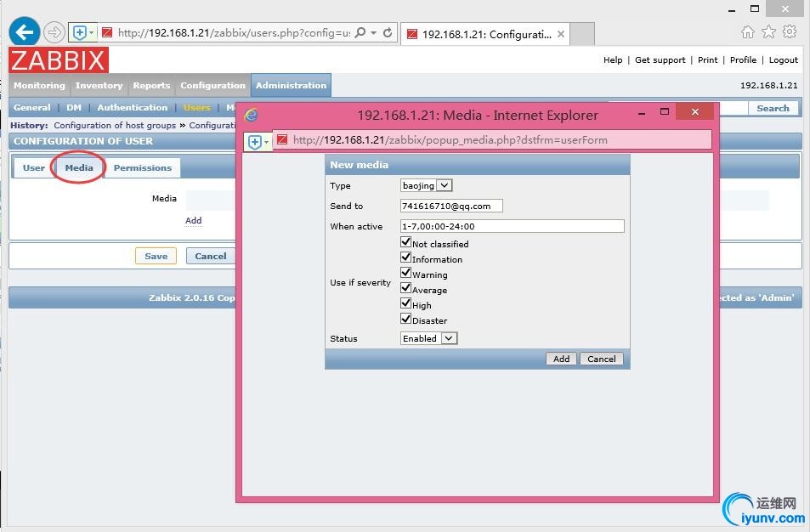
Task: Switch to the Media tab
Action: click(x=79, y=168)
